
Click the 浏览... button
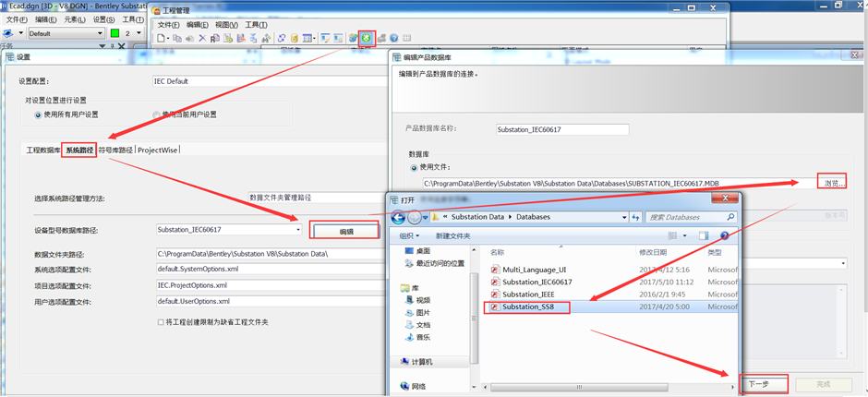[x=832, y=184]
